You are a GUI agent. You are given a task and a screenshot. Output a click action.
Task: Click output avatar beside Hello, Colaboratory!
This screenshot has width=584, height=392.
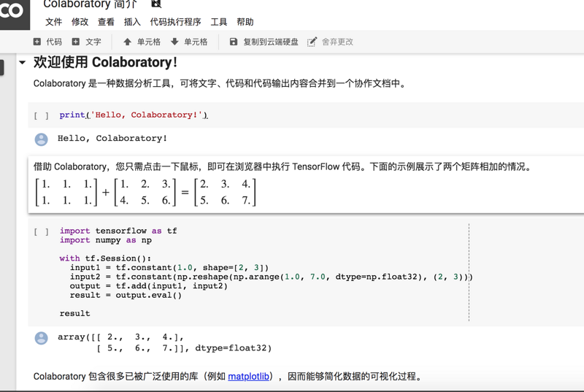point(42,139)
